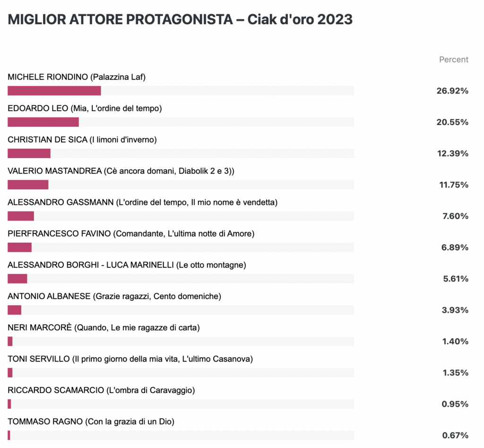Viewport: 484px width, 448px height.
Task: Click the 5.61% percentage value
Action: 456,279
